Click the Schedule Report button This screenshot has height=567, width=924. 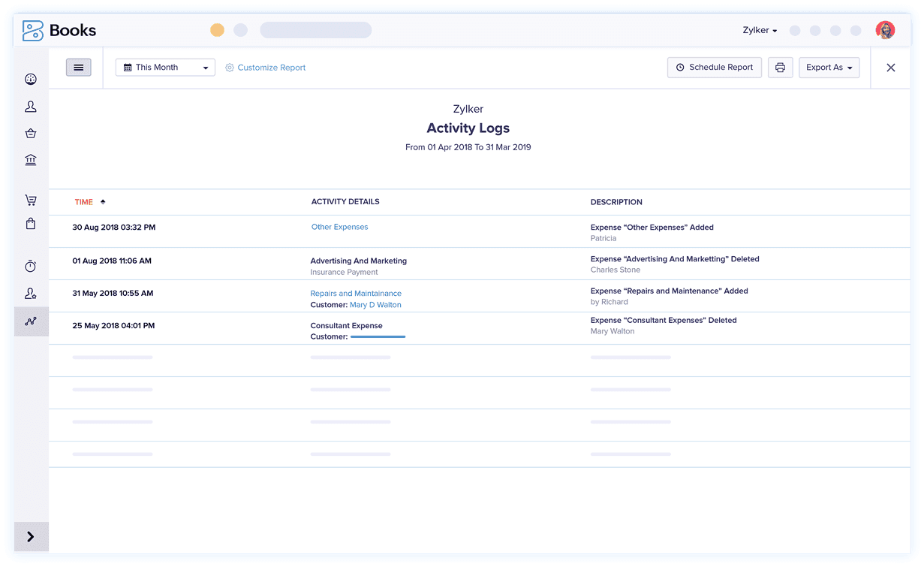coord(714,67)
